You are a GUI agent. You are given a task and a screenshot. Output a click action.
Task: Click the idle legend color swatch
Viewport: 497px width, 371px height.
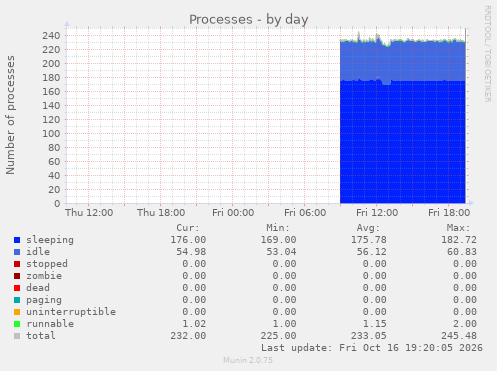(x=17, y=252)
